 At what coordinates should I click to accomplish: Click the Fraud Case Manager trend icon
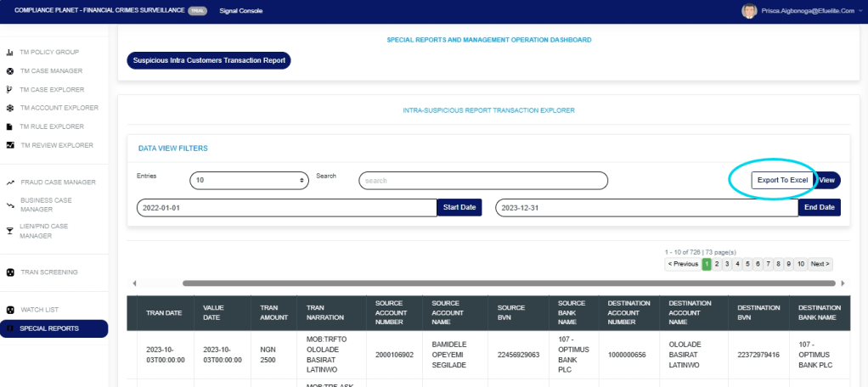click(x=10, y=182)
